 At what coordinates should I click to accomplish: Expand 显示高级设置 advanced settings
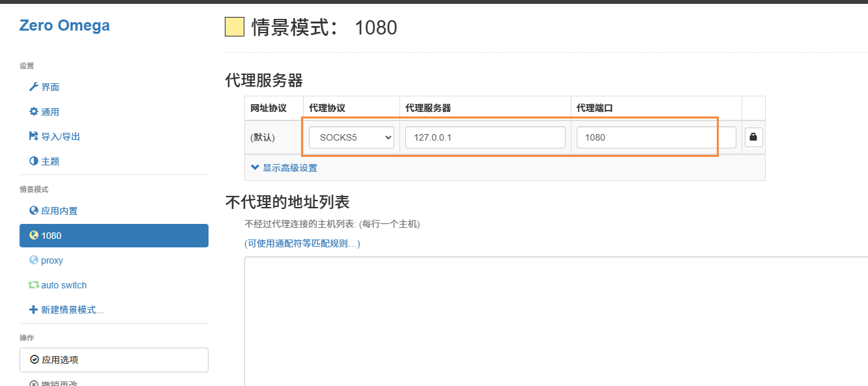tap(284, 168)
